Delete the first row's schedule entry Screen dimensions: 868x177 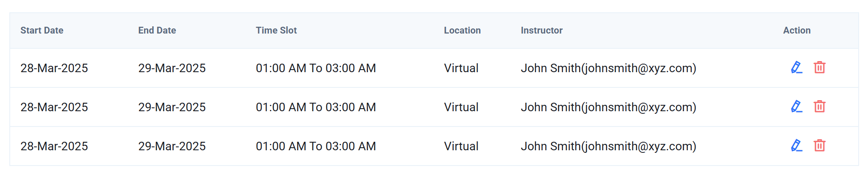(820, 67)
